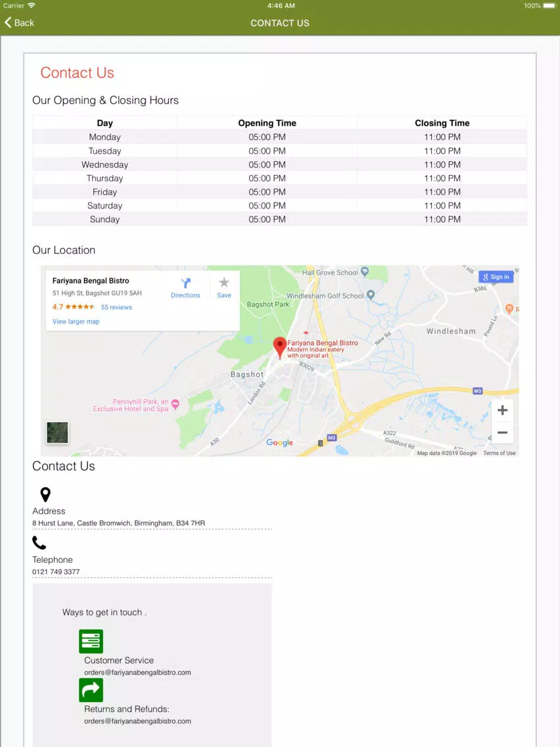Select the Tuesday row day cell

[x=105, y=151]
